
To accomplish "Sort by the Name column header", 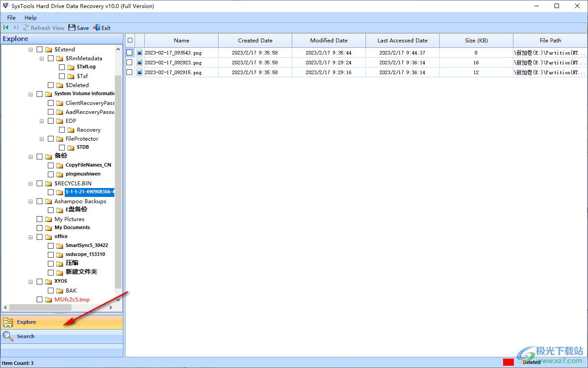I will click(x=181, y=40).
